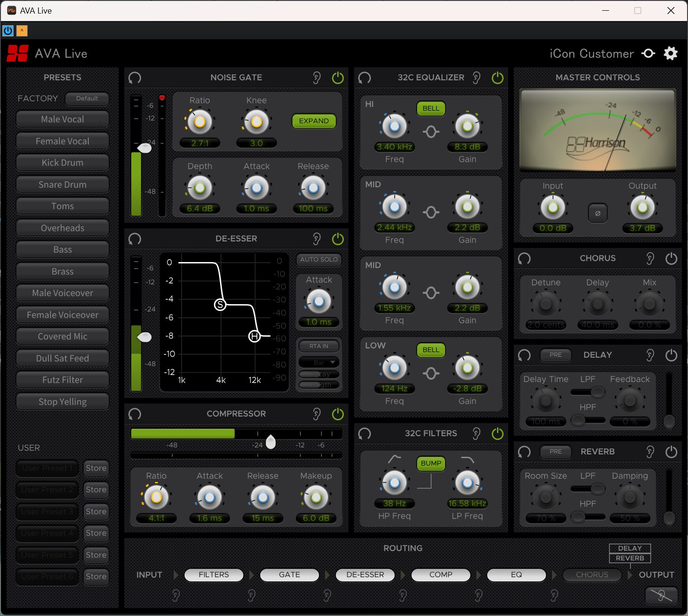
Task: Reset the Delay module
Action: click(525, 355)
